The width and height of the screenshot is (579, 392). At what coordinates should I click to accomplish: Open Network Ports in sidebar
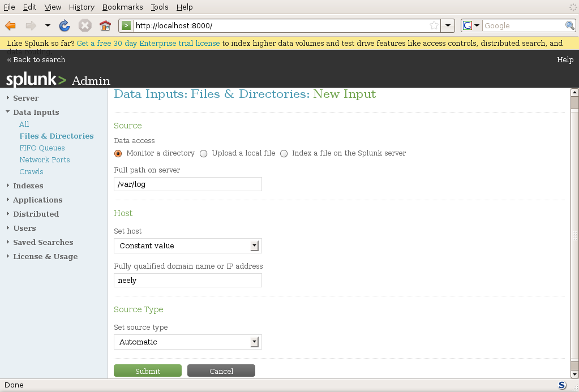pos(45,160)
